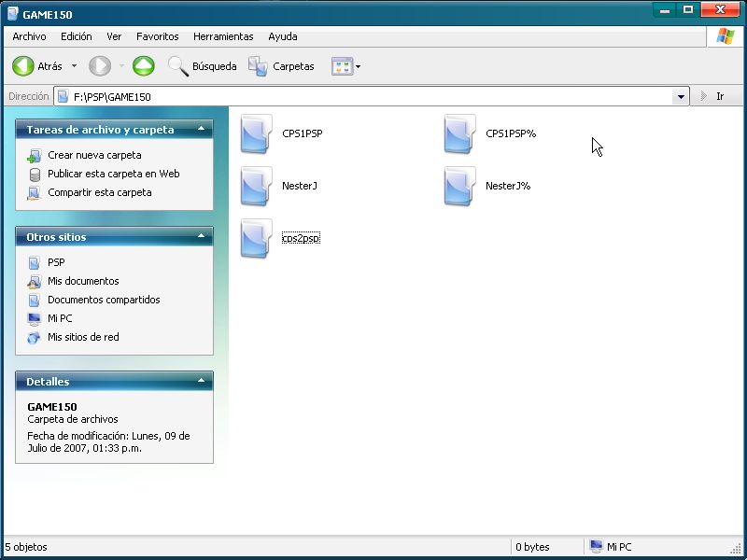Click the Mi PC link in Otros sitios
Image resolution: width=747 pixels, height=560 pixels.
point(60,318)
